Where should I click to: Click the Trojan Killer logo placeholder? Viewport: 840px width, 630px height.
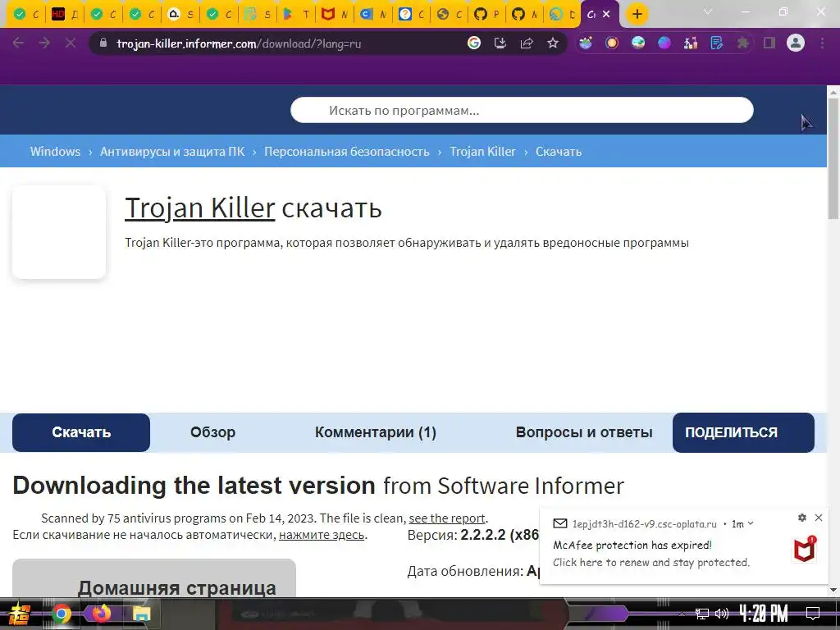tap(59, 232)
